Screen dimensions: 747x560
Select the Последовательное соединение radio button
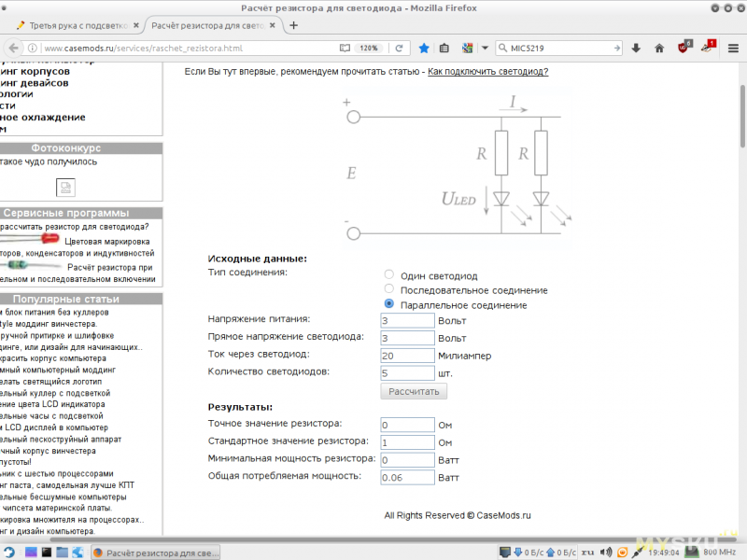tap(389, 289)
